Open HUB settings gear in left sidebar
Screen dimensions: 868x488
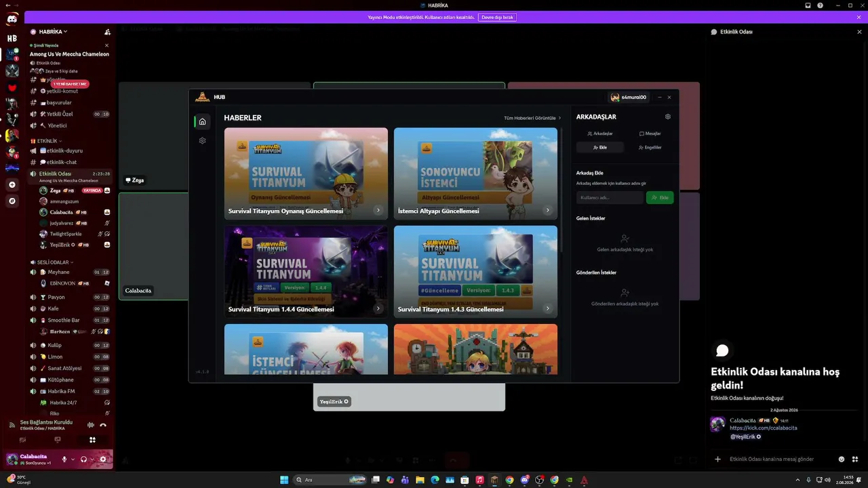click(x=202, y=140)
